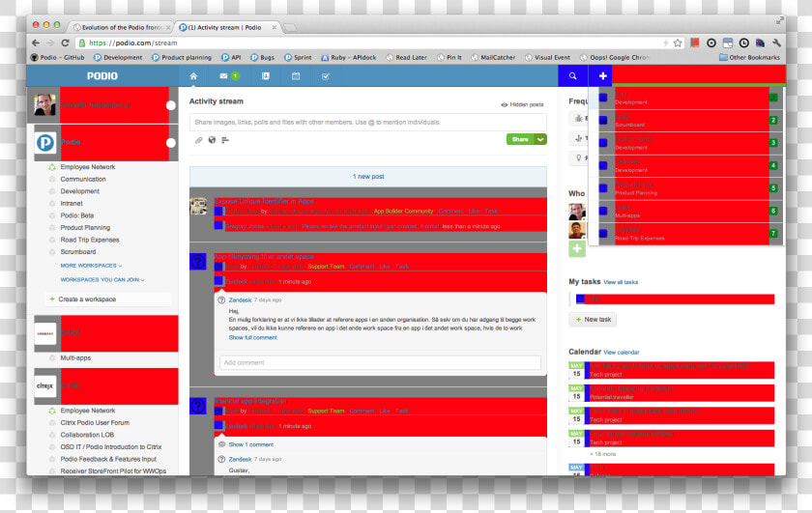Click the question mark avatar on App tilknytning post
The height and width of the screenshot is (513, 812).
coord(198,262)
